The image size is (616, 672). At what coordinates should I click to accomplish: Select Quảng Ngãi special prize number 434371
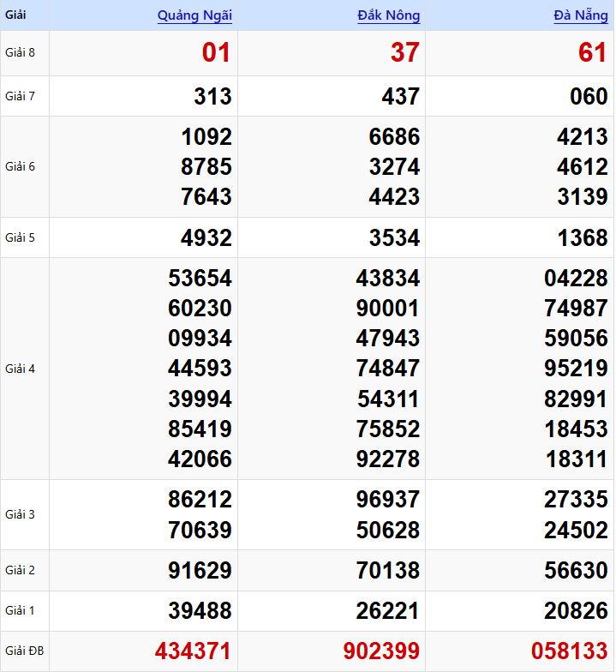[x=193, y=651]
